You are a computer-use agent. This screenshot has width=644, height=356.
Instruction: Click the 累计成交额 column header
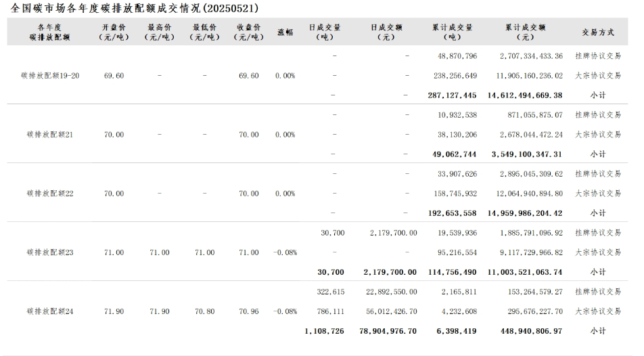click(x=526, y=32)
